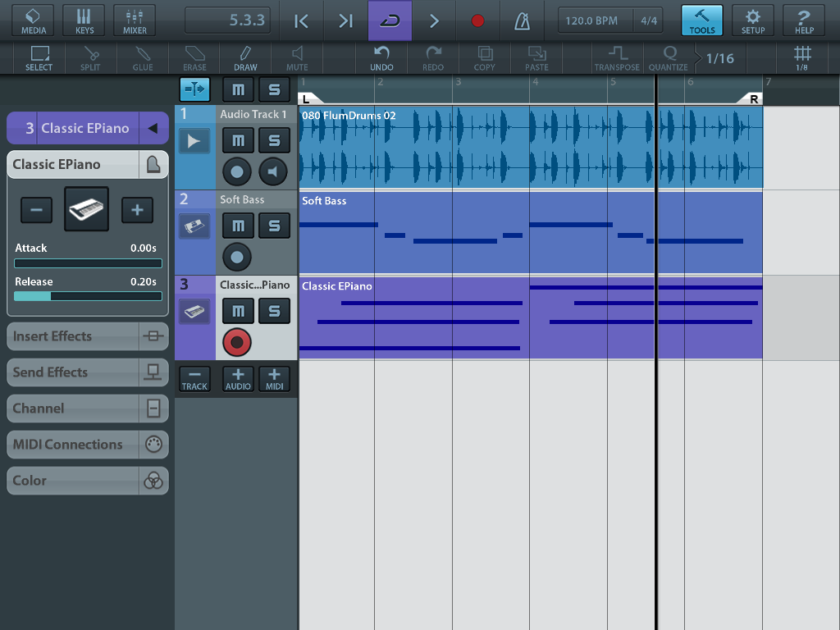This screenshot has width=840, height=630.
Task: Open the Keys virtual keyboard
Action: tap(84, 21)
